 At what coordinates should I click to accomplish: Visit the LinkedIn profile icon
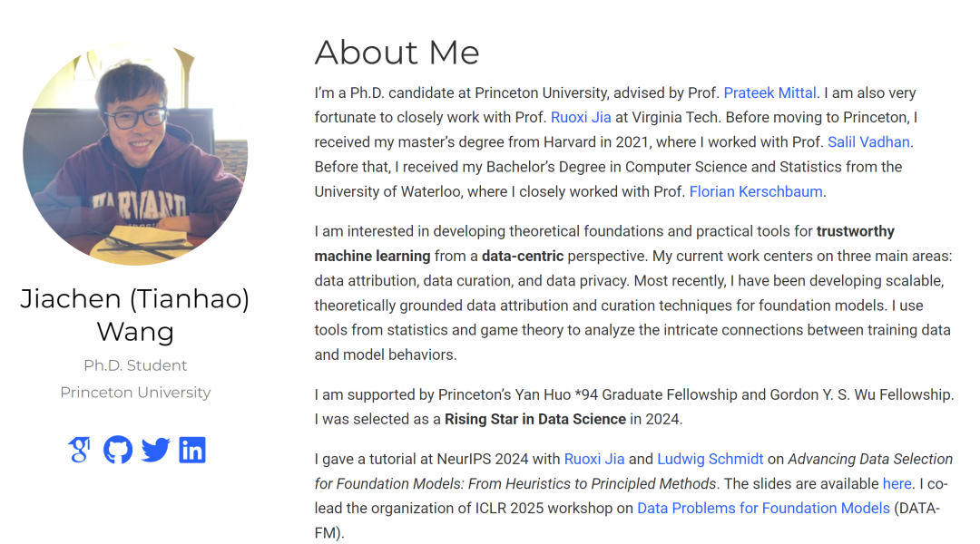pos(192,450)
